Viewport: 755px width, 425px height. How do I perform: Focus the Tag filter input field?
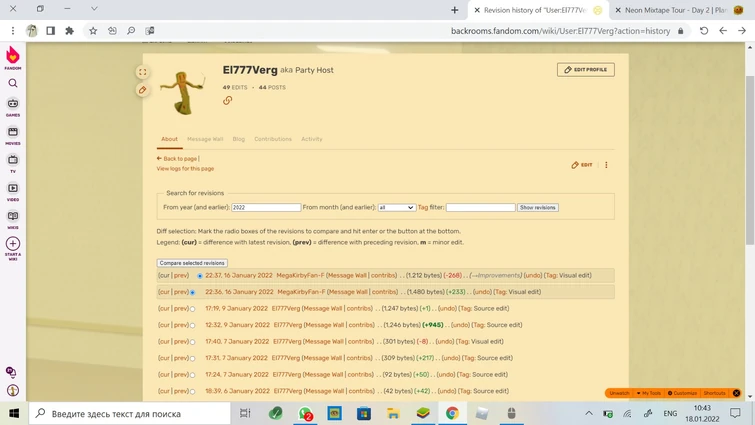pos(481,207)
